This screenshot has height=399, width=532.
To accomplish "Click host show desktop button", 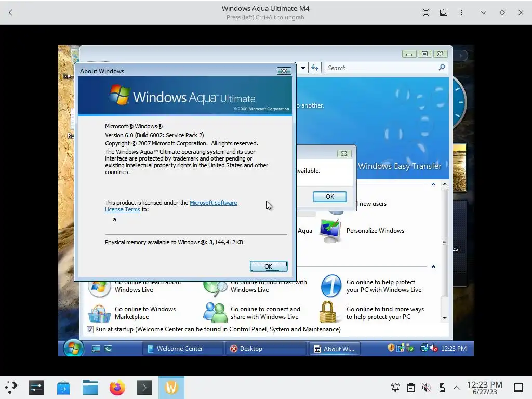I will tap(518, 388).
